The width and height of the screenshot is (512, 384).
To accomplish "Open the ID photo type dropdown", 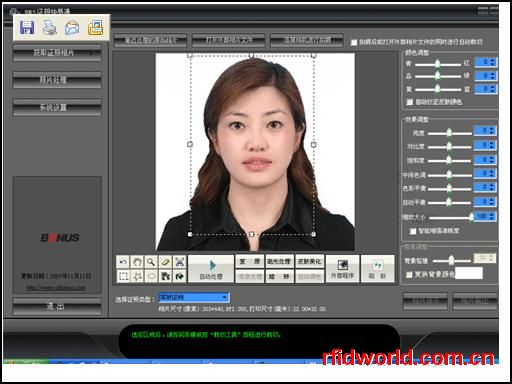I will click(194, 297).
